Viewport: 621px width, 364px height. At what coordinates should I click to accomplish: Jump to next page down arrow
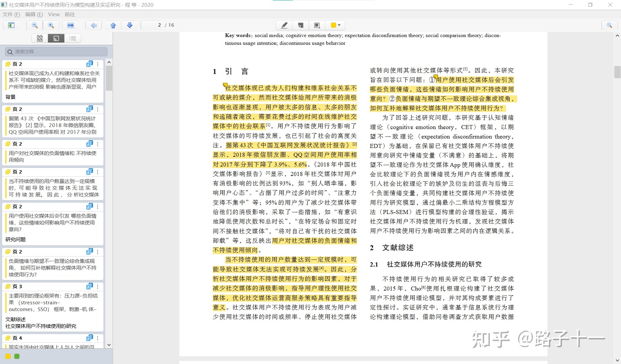(129, 25)
